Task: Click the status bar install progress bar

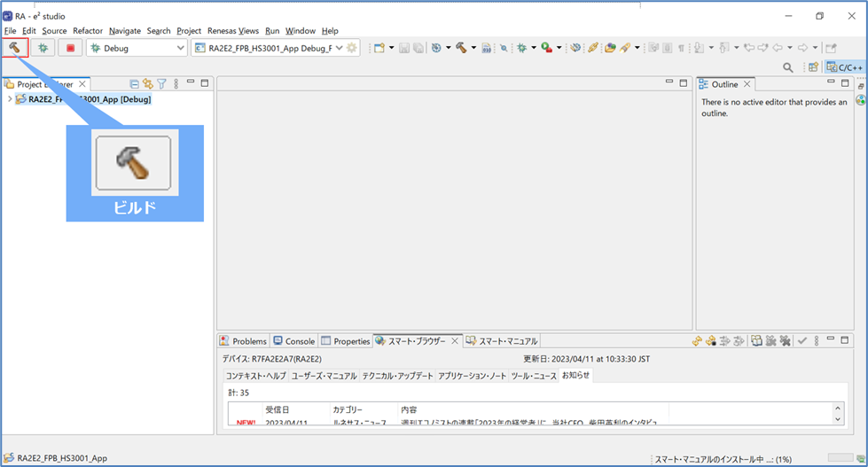Action: click(841, 457)
